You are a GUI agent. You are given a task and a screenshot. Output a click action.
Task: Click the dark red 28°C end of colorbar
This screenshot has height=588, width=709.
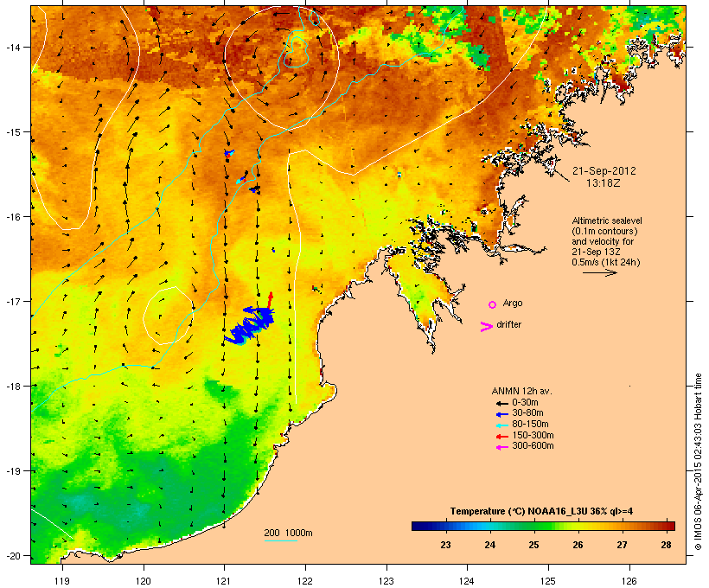[668, 526]
